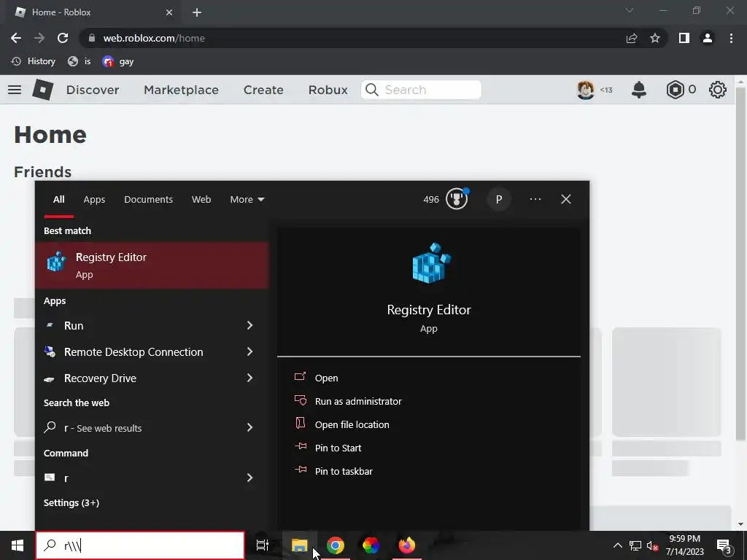
Task: Click the multicolored wheel taskbar app
Action: tap(371, 545)
